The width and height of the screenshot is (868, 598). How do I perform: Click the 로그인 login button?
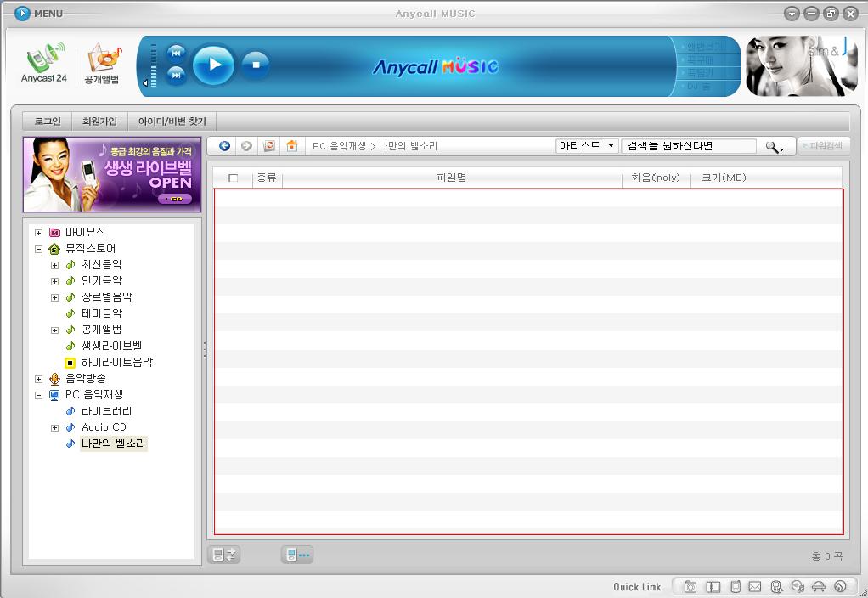coord(48,121)
